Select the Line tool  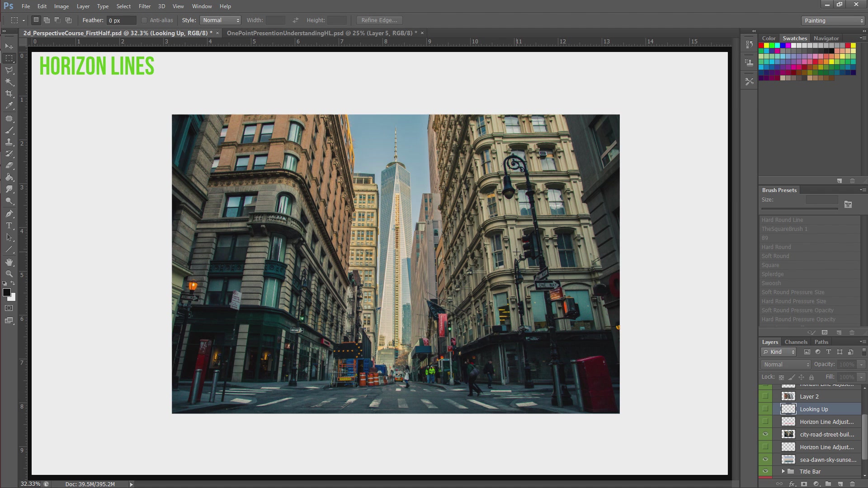tap(9, 249)
